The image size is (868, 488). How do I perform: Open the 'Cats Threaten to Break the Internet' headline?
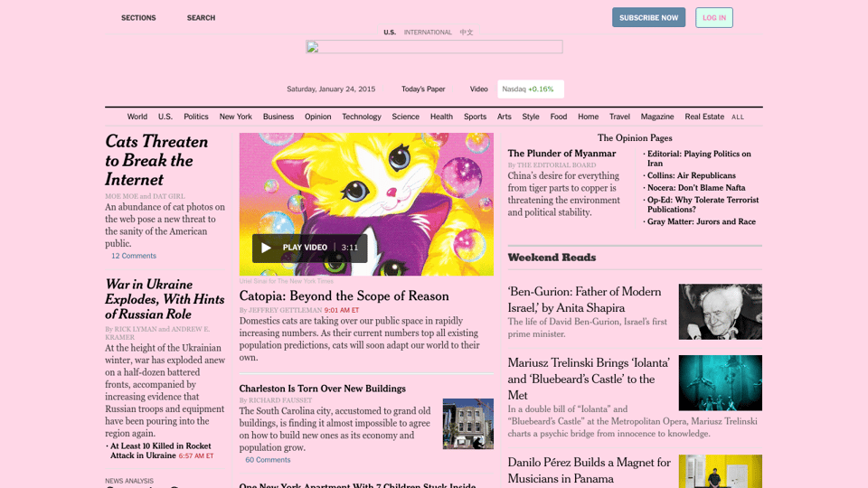(x=156, y=160)
